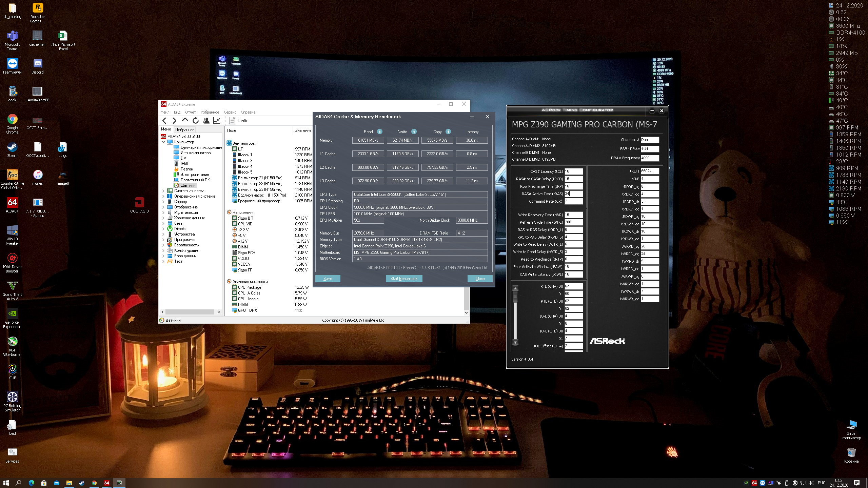Click the tREFI value field
Screen dimensions: 868x488
[650, 171]
